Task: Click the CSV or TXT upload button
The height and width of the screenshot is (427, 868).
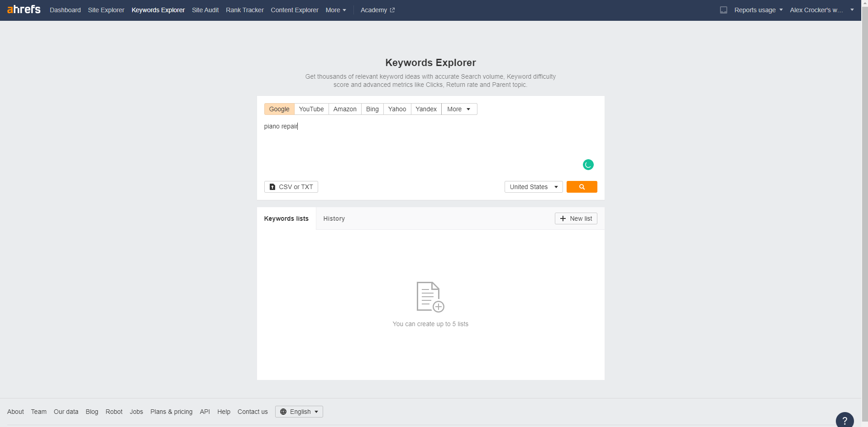Action: click(291, 187)
